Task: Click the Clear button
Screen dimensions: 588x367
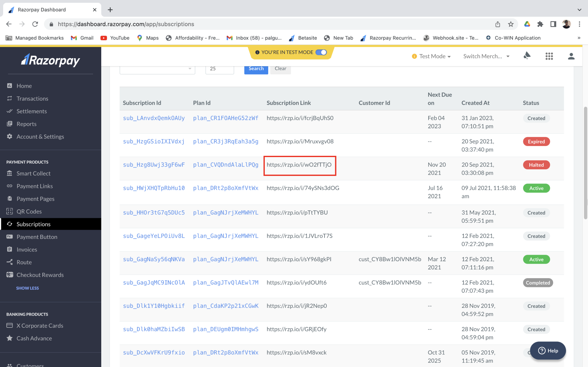Action: pyautogui.click(x=280, y=69)
